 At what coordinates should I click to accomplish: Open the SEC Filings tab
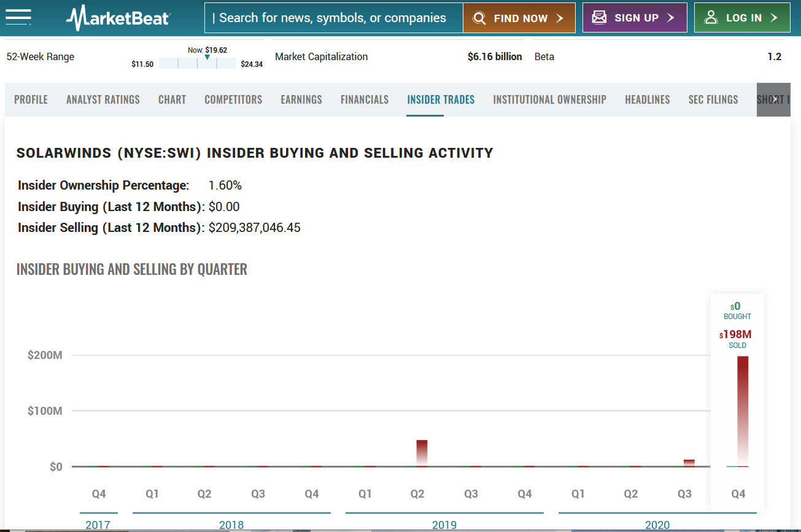point(713,99)
